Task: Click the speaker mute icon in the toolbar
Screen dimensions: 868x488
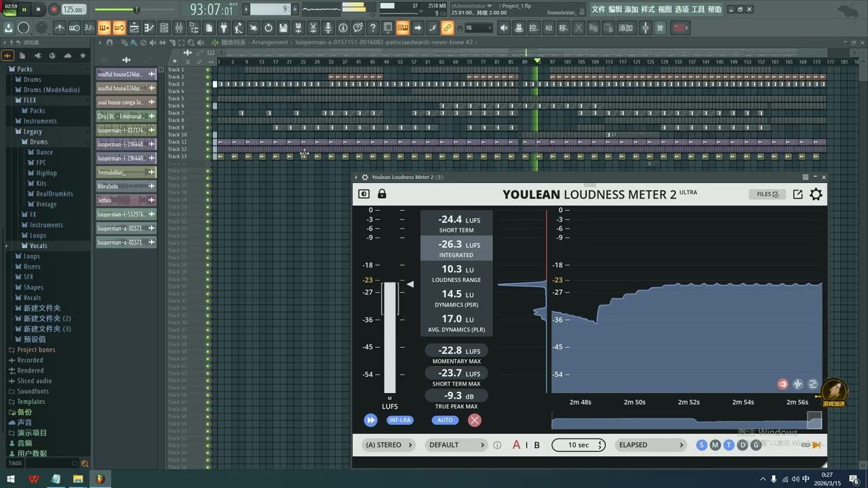Action: [504, 28]
